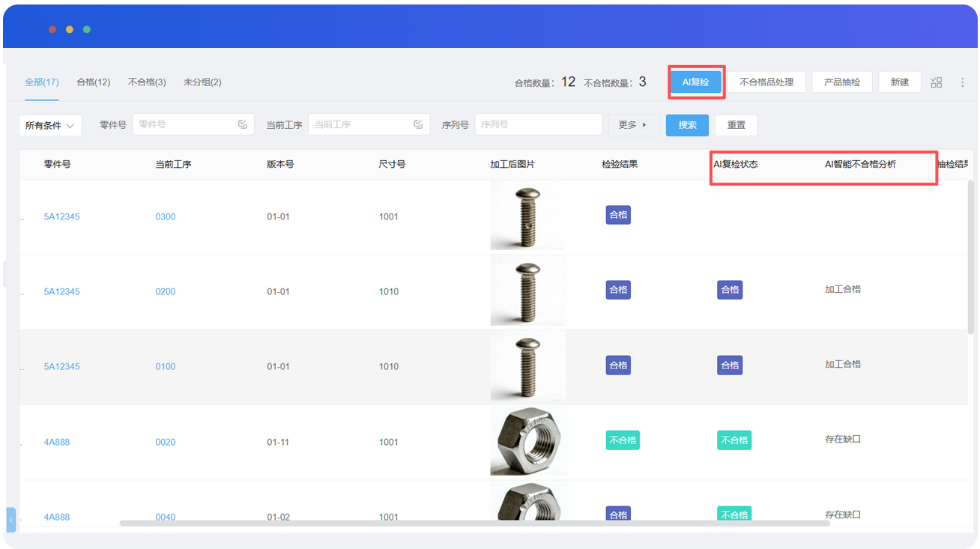
Task: Open part 5A12345 in the 0200 row
Action: coord(61,291)
